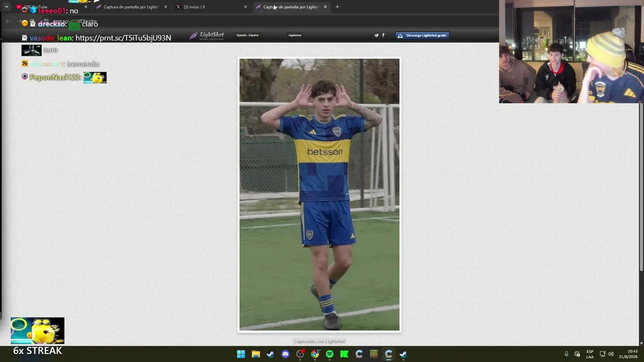The image size is (644, 362).
Task: Open OBS Studio from the taskbar
Action: pos(300,354)
